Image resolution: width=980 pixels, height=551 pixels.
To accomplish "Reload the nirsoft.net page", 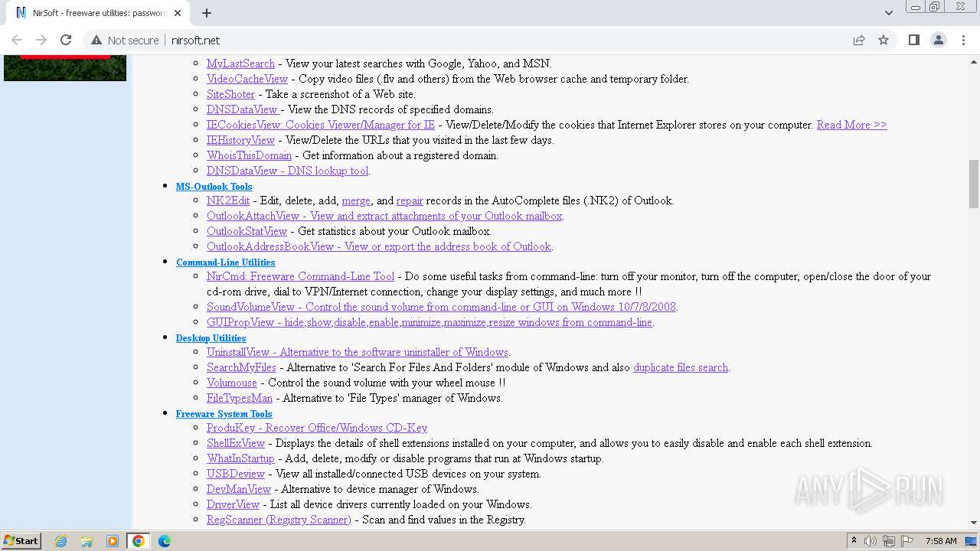I will coord(66,40).
